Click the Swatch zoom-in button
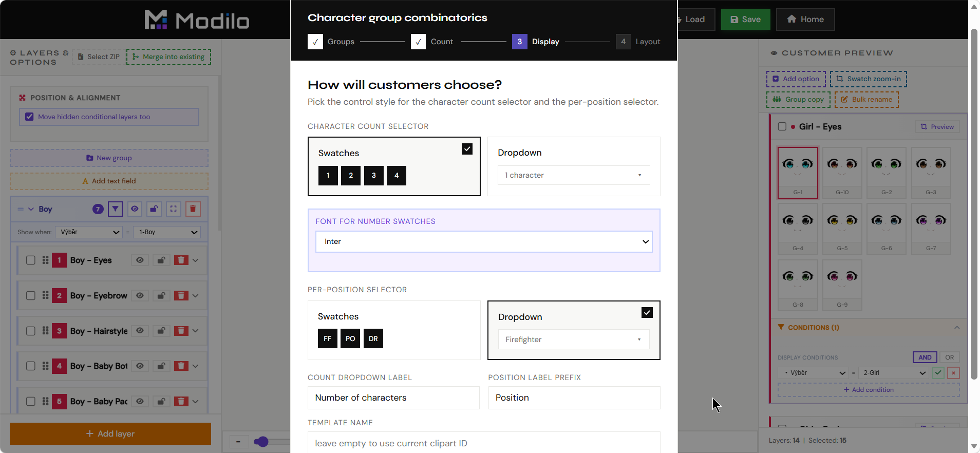Screen dimensions: 980x453 click(869, 79)
